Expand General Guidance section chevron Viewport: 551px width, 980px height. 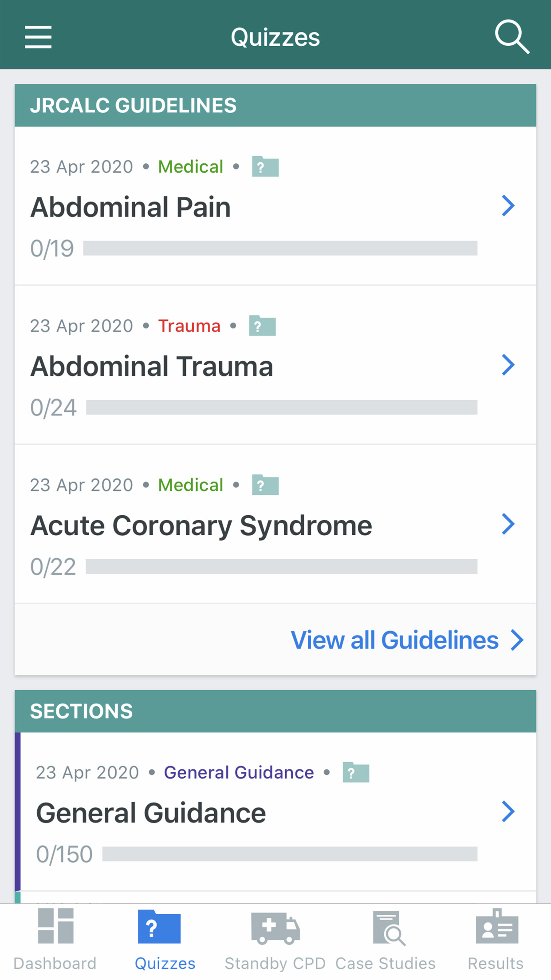(x=508, y=812)
